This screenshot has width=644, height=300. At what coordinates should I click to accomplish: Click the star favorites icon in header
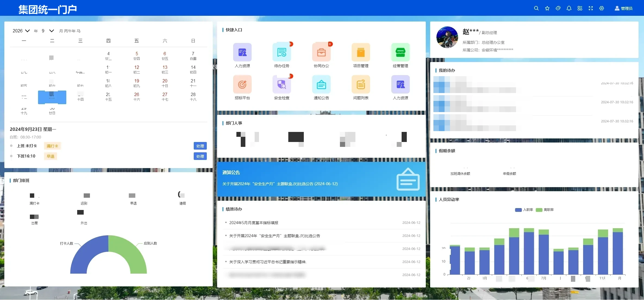tap(547, 8)
